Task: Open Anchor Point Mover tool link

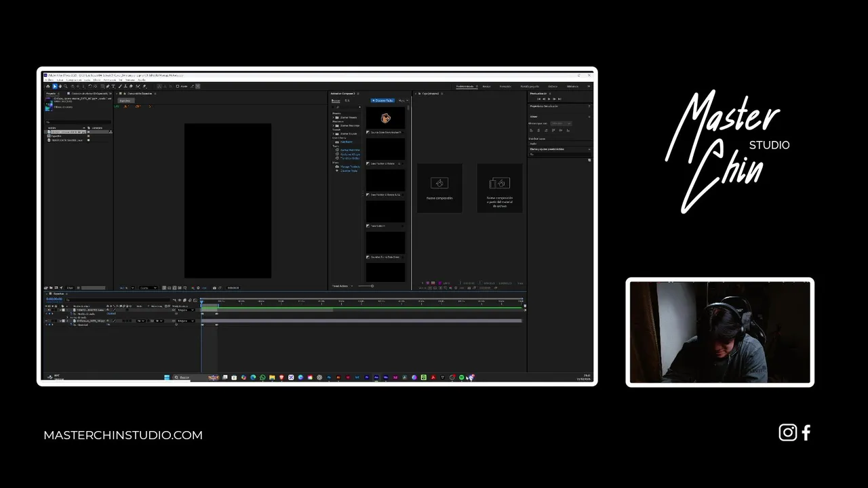Action: click(350, 150)
